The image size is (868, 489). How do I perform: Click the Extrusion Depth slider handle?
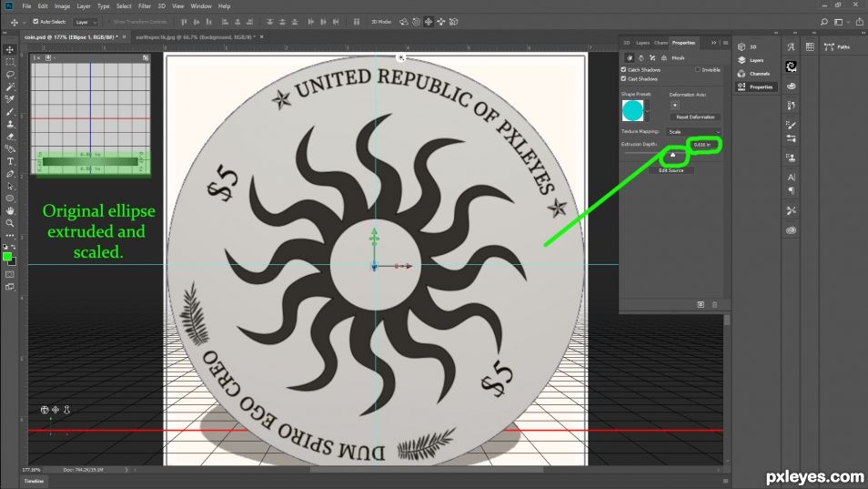point(672,155)
